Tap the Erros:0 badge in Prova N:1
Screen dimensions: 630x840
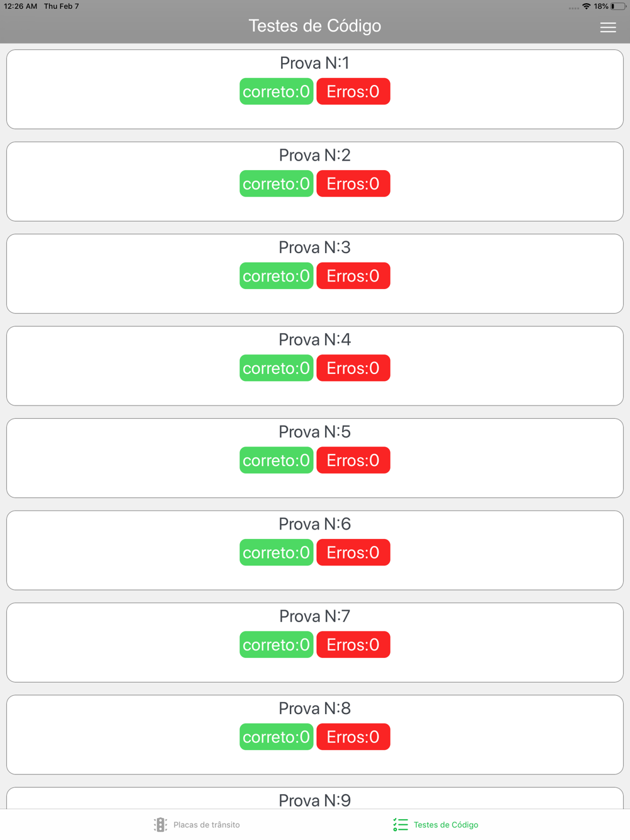353,91
